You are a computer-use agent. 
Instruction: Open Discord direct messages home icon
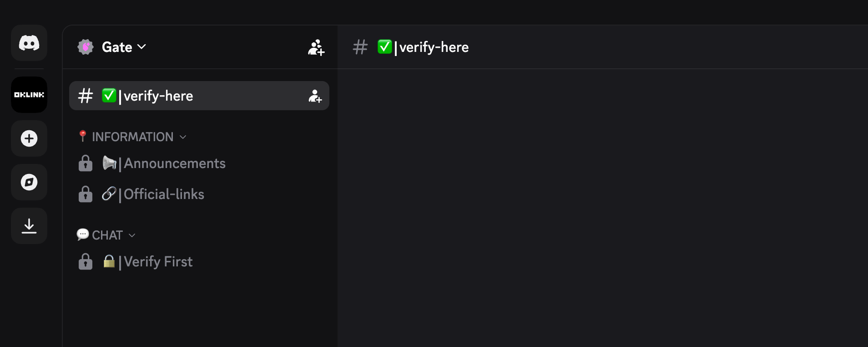tap(29, 43)
